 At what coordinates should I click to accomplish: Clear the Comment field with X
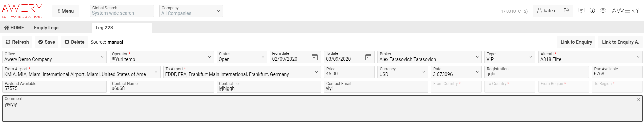[639, 99]
